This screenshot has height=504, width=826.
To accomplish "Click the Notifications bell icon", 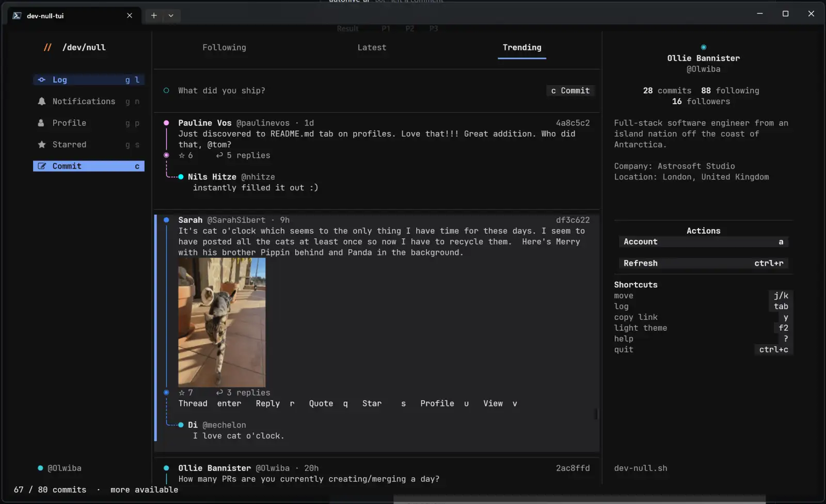I will click(x=42, y=102).
